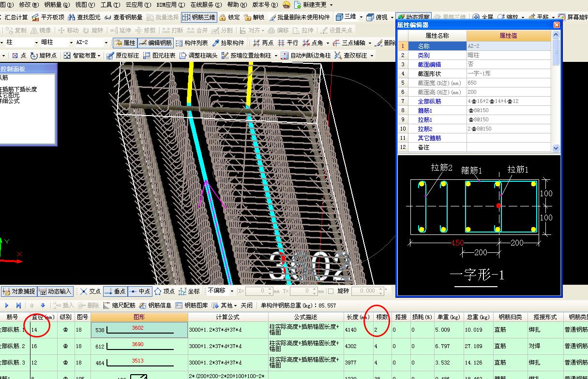
Task: Click 动态观察 (orbit) tool
Action: point(414,17)
